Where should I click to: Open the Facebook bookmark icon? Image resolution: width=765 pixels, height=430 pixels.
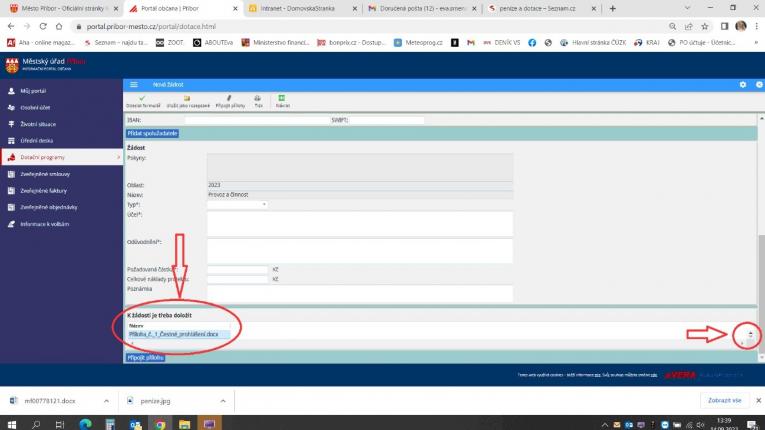(x=532, y=43)
